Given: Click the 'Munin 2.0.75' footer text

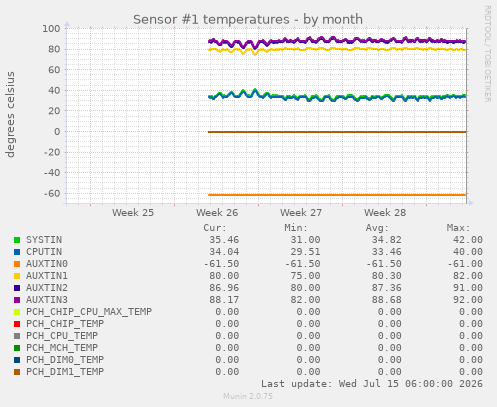Looking at the screenshot, I should tap(248, 396).
